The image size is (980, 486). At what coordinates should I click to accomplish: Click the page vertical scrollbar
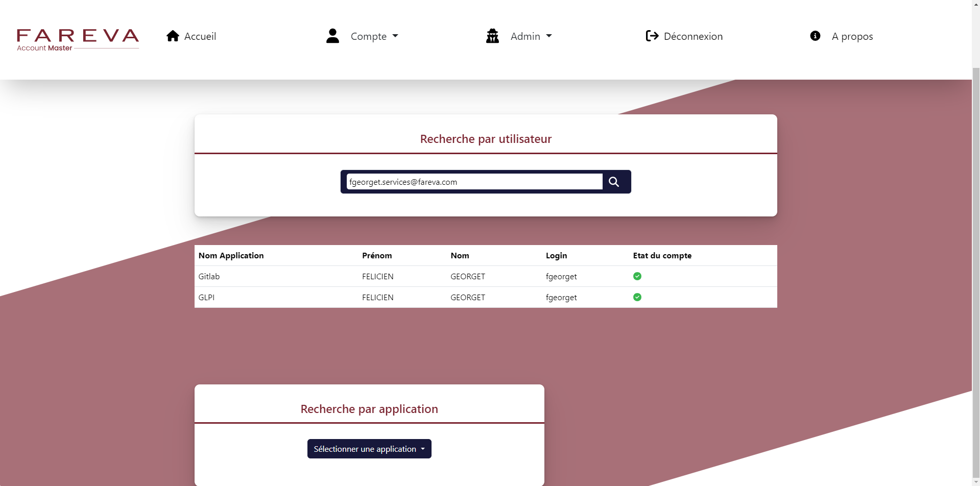pyautogui.click(x=975, y=255)
